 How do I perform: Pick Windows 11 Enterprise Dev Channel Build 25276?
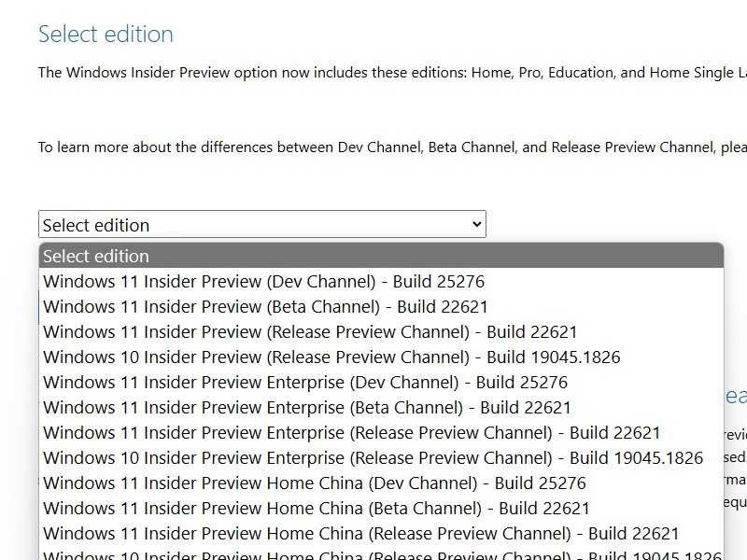(x=305, y=382)
